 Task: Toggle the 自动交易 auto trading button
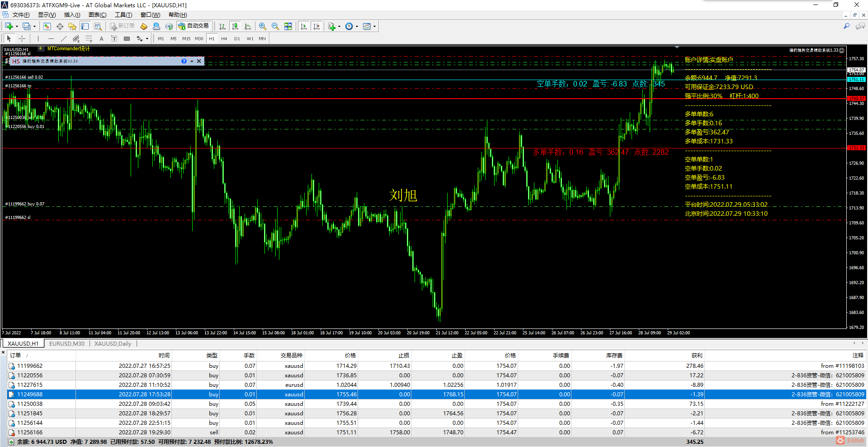[194, 26]
